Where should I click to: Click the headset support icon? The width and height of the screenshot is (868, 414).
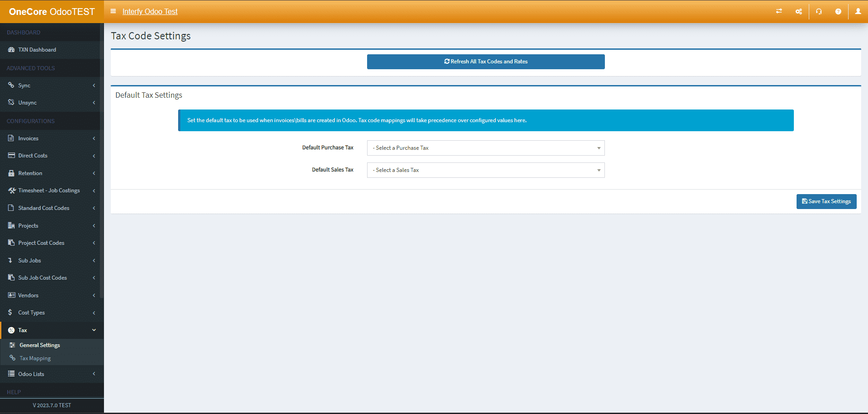pyautogui.click(x=819, y=11)
